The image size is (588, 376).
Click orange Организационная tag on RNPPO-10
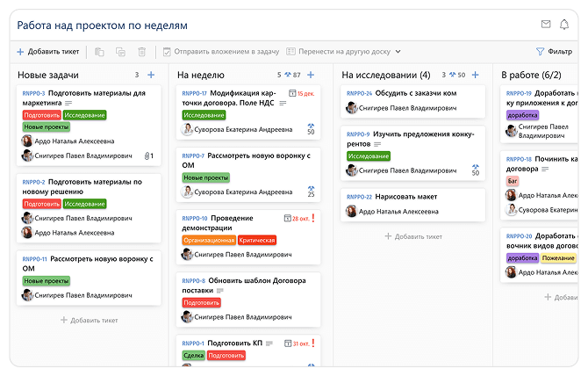[208, 240]
